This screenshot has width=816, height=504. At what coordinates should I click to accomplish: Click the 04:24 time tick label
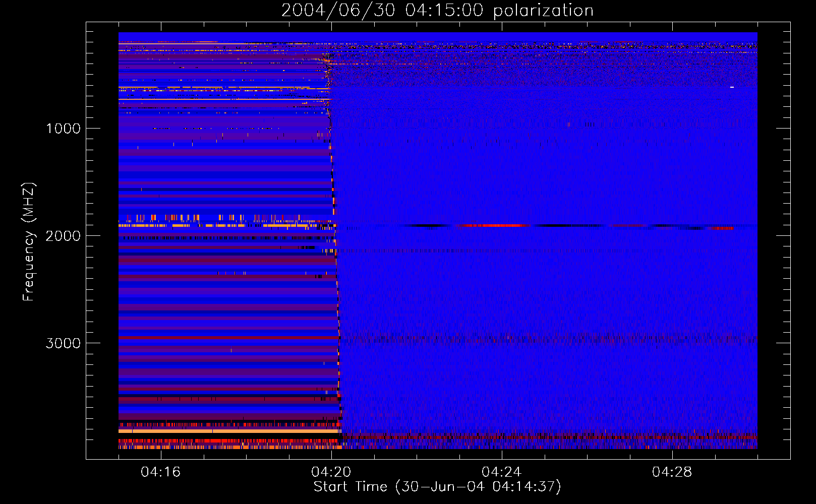tap(502, 472)
